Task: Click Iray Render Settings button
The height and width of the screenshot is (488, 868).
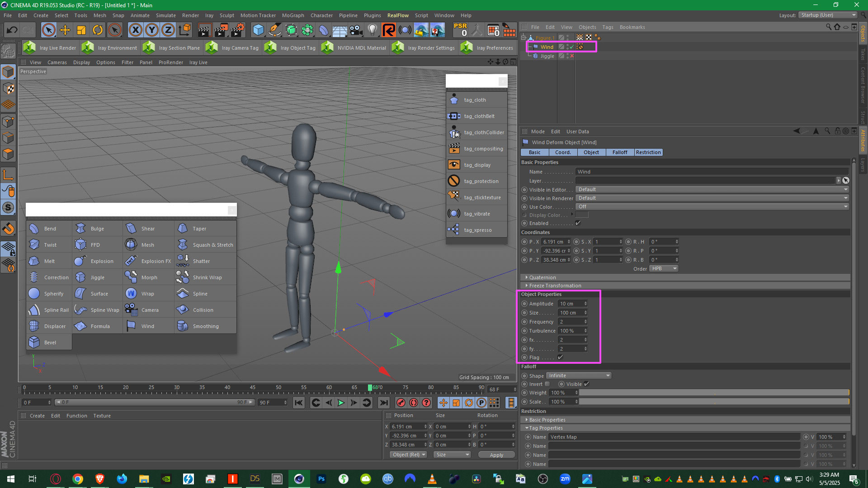Action: tap(424, 47)
